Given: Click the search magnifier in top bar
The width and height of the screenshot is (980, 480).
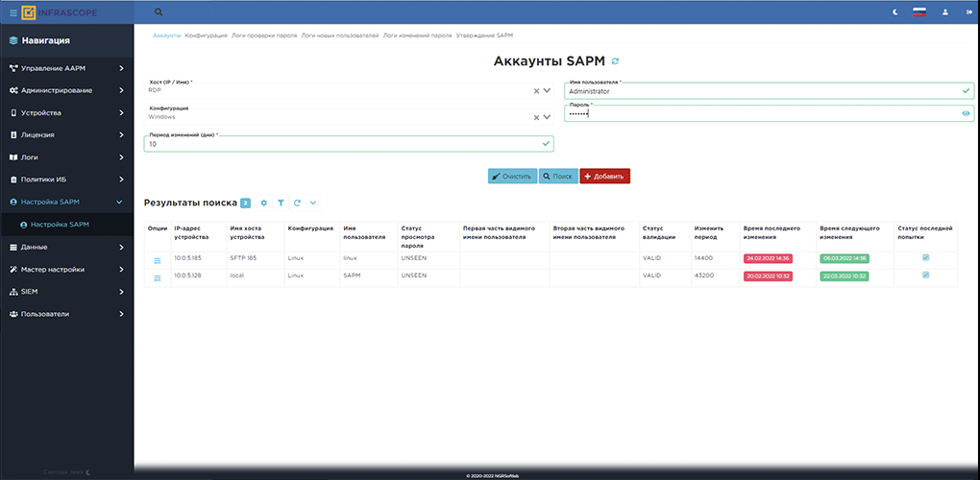Looking at the screenshot, I should [x=159, y=12].
